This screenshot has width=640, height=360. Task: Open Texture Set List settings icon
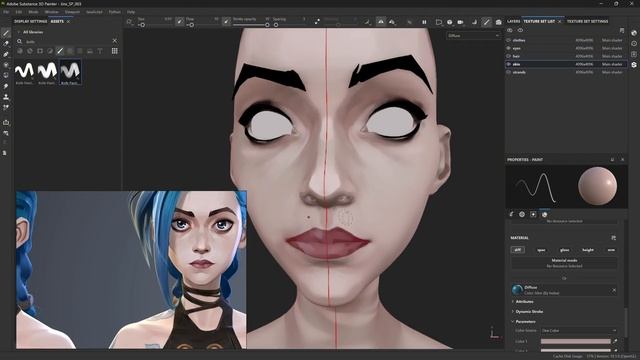(622, 31)
